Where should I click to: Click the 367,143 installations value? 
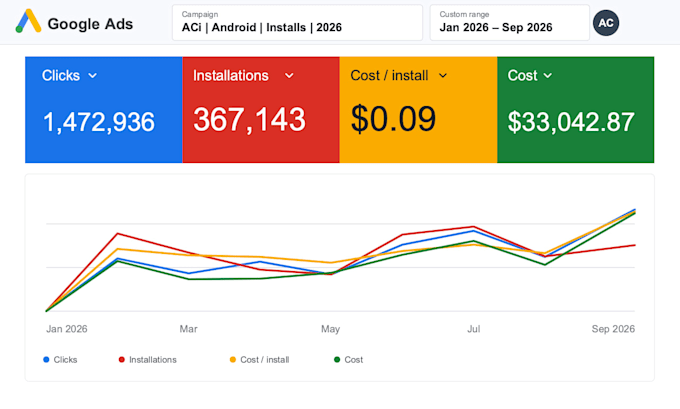(249, 119)
